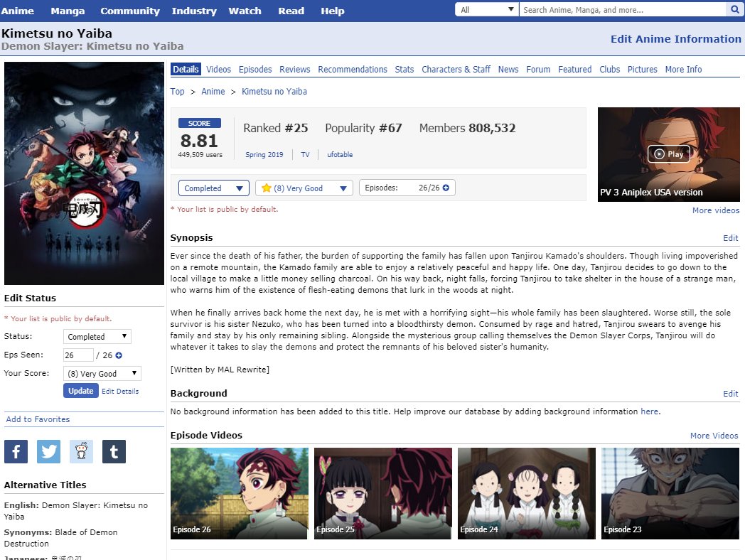This screenshot has width=745, height=560.
Task: Switch to the Episodes tab
Action: click(x=255, y=70)
